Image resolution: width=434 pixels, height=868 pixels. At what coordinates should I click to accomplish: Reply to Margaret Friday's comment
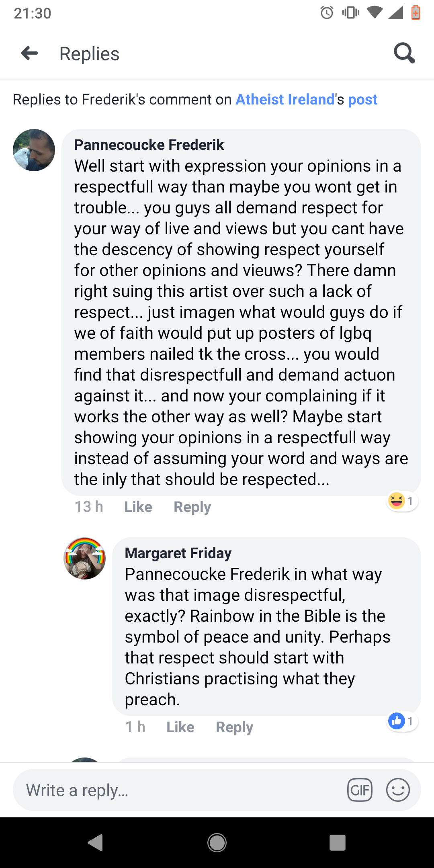pyautogui.click(x=234, y=727)
